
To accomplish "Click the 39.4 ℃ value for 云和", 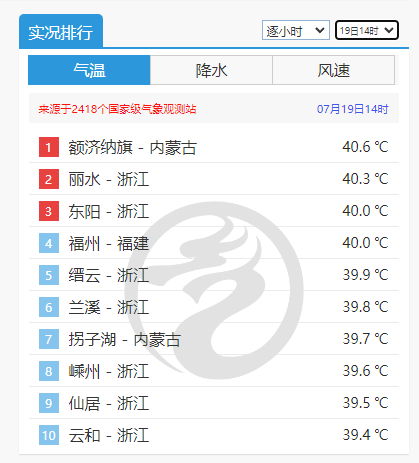I will tap(365, 435).
